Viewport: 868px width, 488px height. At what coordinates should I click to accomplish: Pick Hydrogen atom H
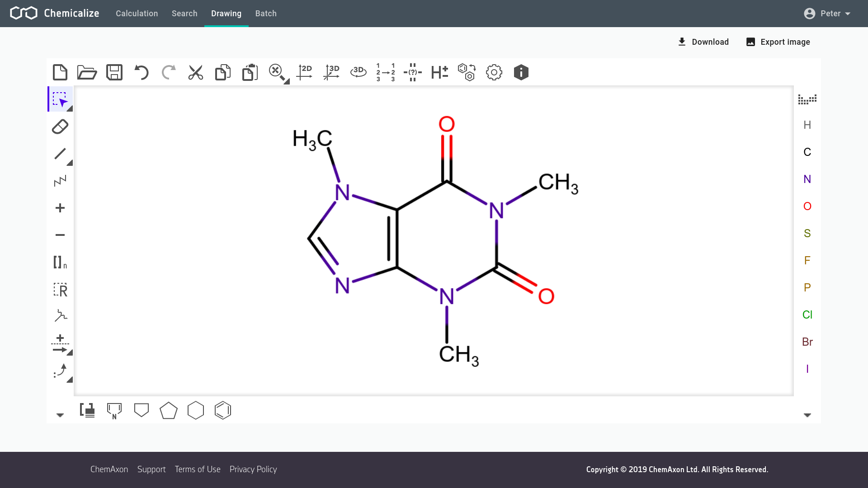(x=807, y=125)
